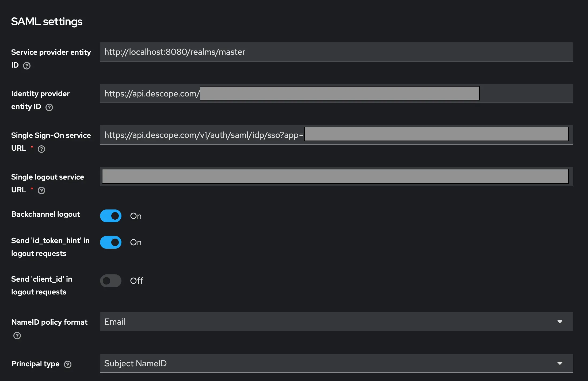Click the editable app ID portion after sso?app=
588x381 pixels.
point(436,134)
